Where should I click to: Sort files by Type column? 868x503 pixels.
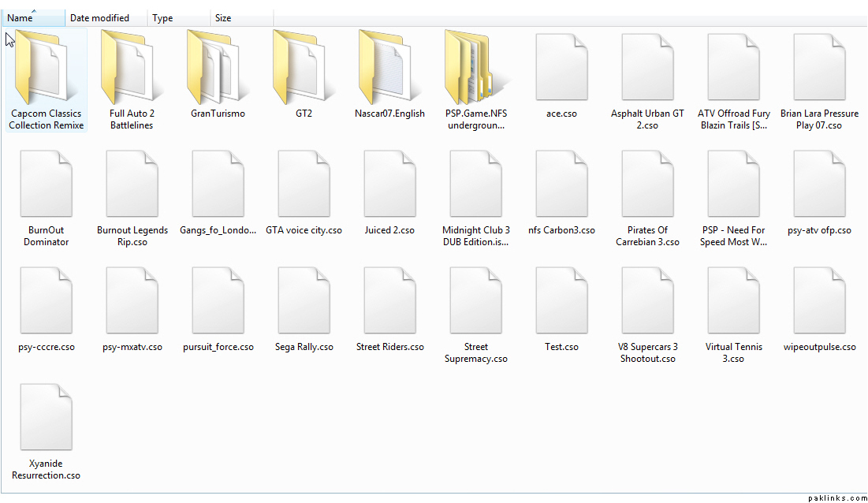(163, 18)
